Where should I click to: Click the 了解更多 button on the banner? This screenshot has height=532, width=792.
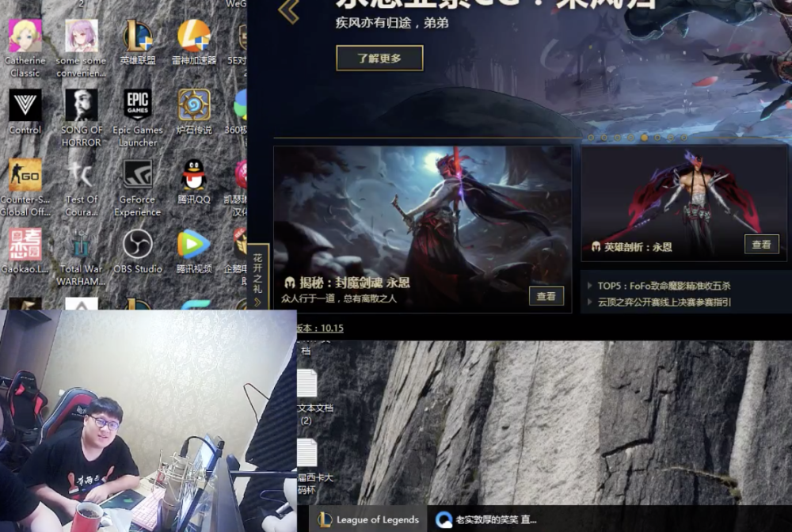[379, 58]
